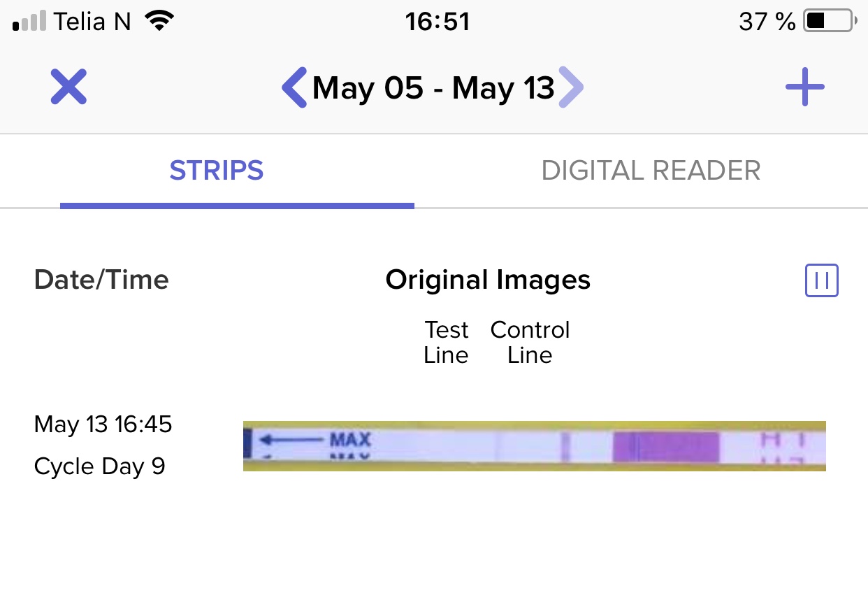The image size is (868, 593).
Task: Tap the battery icon in status bar
Action: [x=830, y=22]
